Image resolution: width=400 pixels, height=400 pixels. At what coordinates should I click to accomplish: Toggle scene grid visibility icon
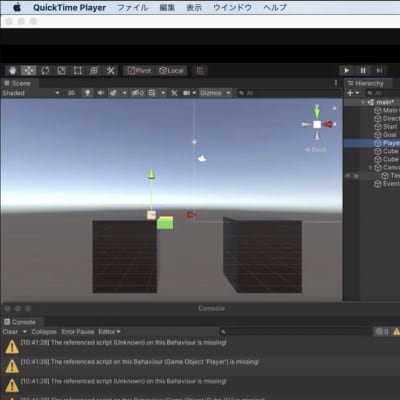[x=152, y=93]
